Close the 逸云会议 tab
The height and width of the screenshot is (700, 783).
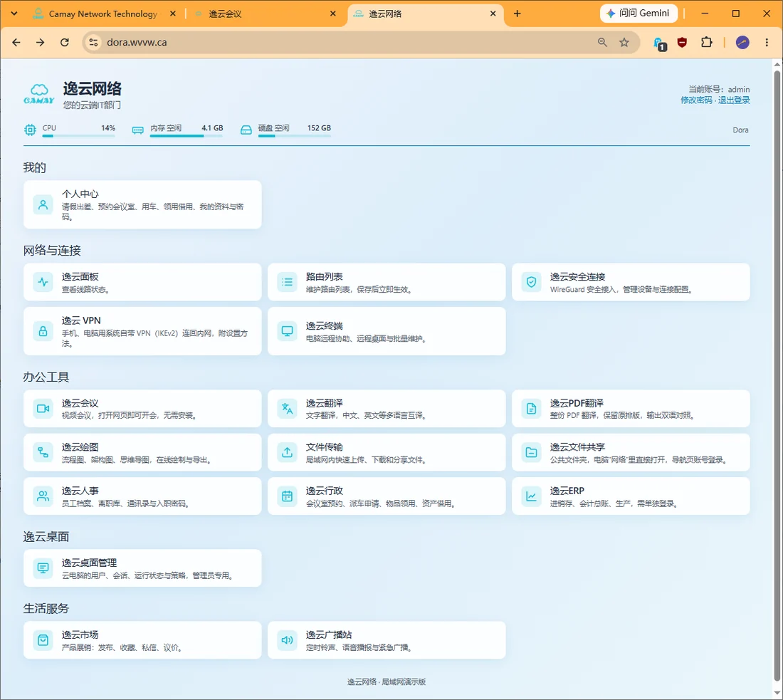(333, 14)
